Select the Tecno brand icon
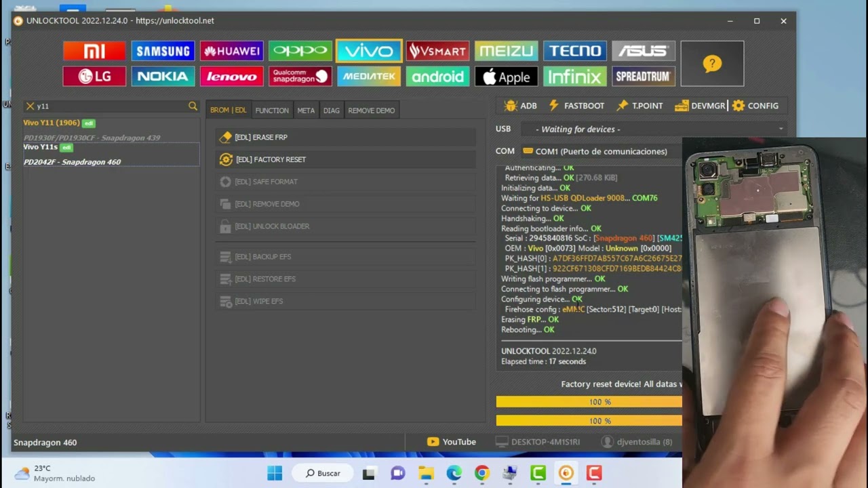This screenshot has height=488, width=868. pos(574,51)
